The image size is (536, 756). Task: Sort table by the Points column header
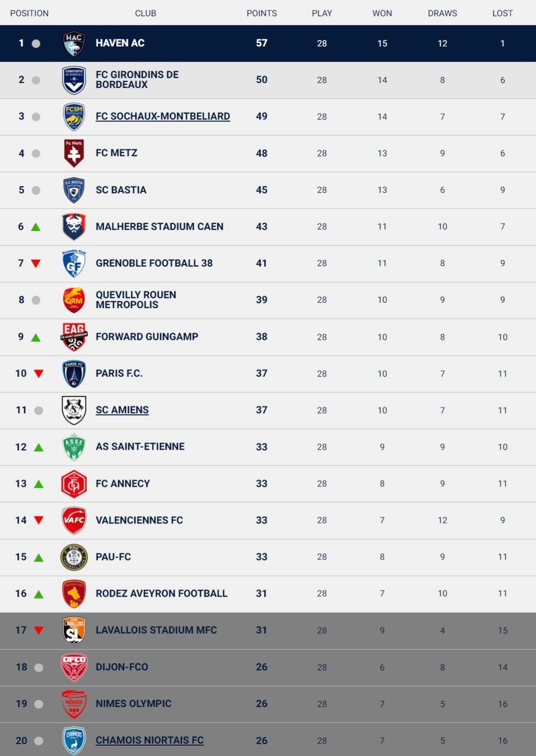(262, 13)
